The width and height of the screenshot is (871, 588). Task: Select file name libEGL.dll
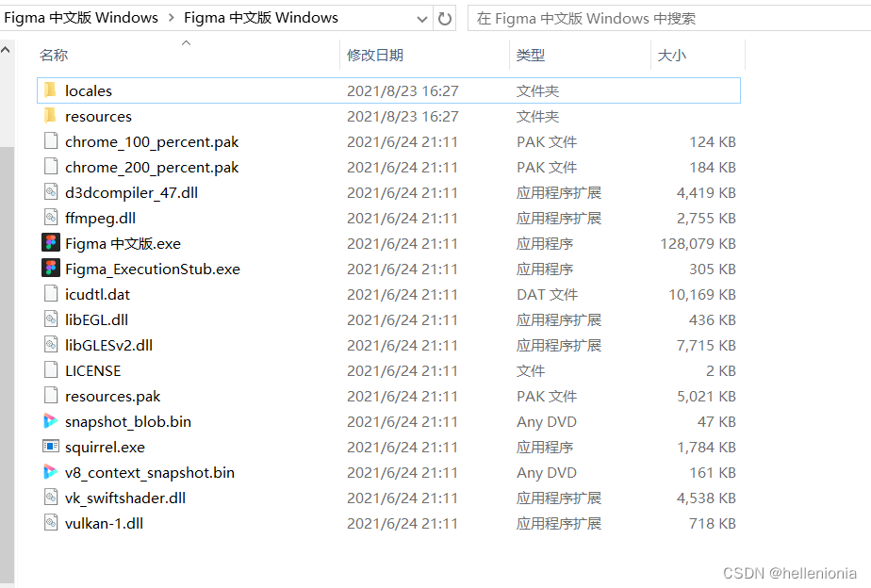[x=96, y=319]
